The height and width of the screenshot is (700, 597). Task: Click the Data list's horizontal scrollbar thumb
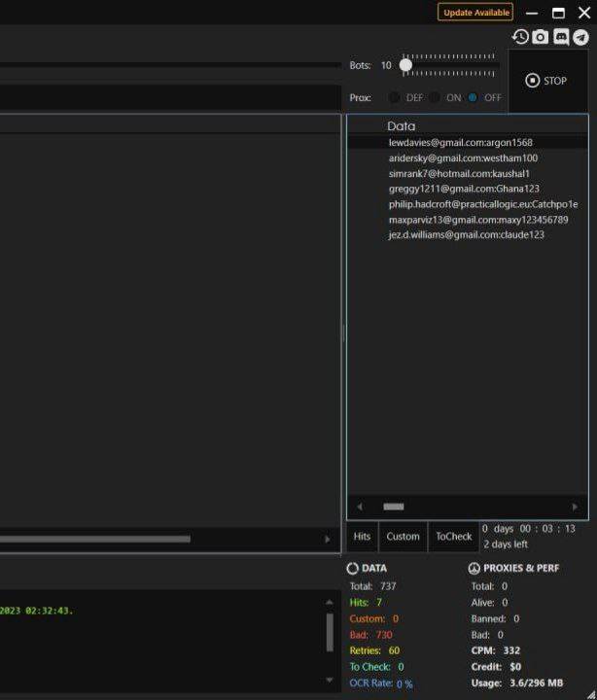(394, 507)
